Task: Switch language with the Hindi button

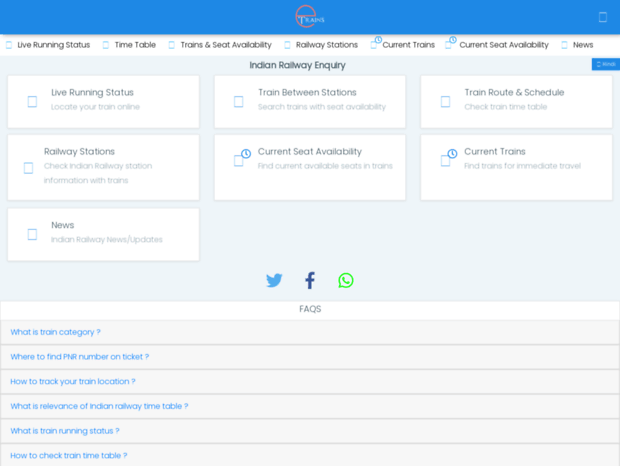Action: 606,64
